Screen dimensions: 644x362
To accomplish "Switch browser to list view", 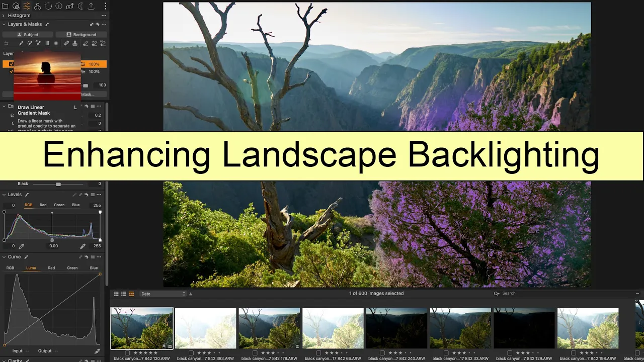I will coord(124,294).
